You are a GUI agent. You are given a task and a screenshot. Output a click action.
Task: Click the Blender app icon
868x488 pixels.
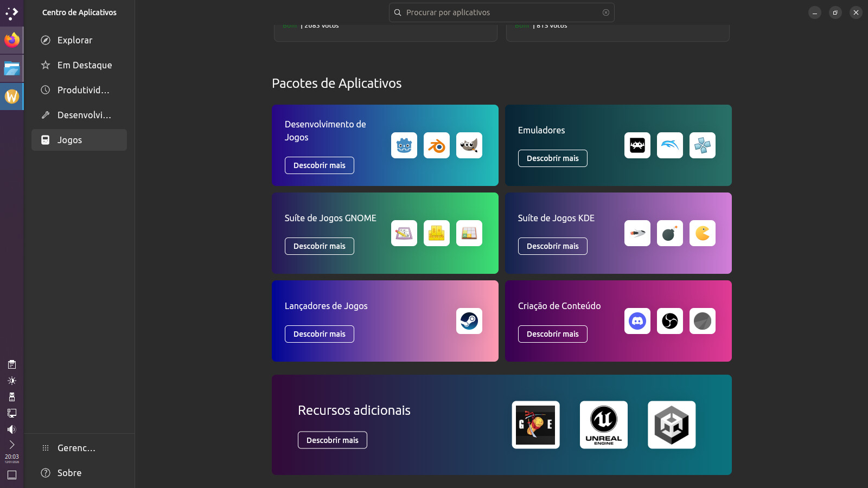437,145
